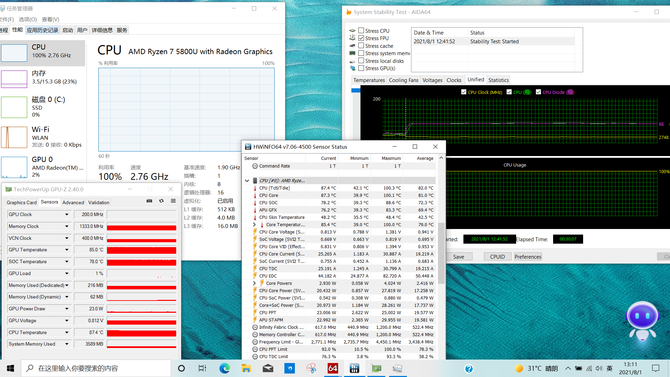Switch to Advanced tab in GPU-Z

click(x=73, y=203)
